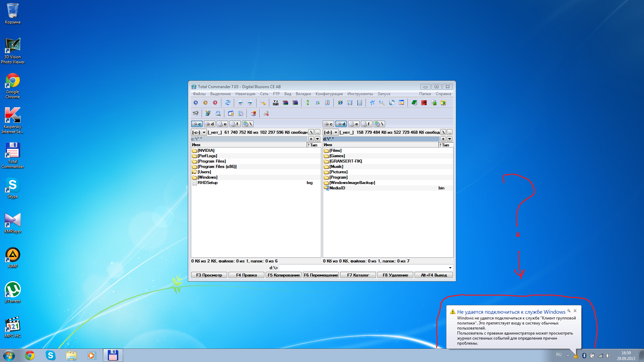Viewport: 644px width, 362px height.
Task: Expand the right panel drive selector
Action: click(x=337, y=132)
